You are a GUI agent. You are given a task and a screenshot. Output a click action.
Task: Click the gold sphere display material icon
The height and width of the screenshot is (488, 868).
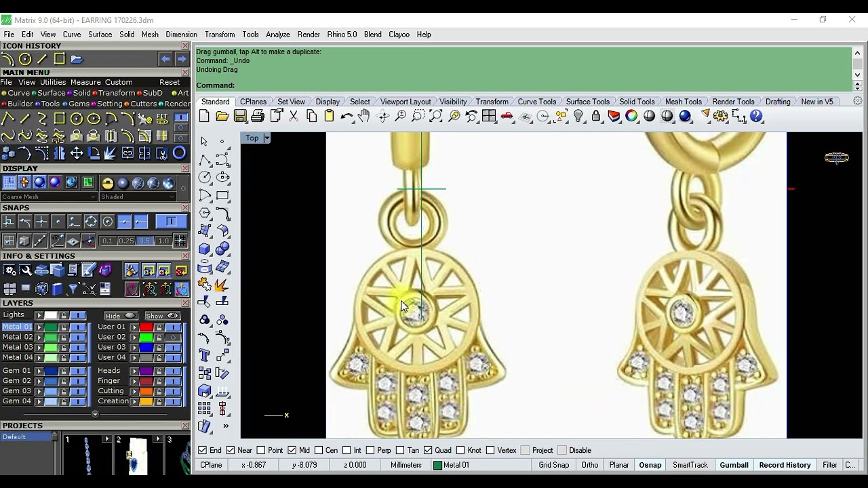tap(107, 183)
